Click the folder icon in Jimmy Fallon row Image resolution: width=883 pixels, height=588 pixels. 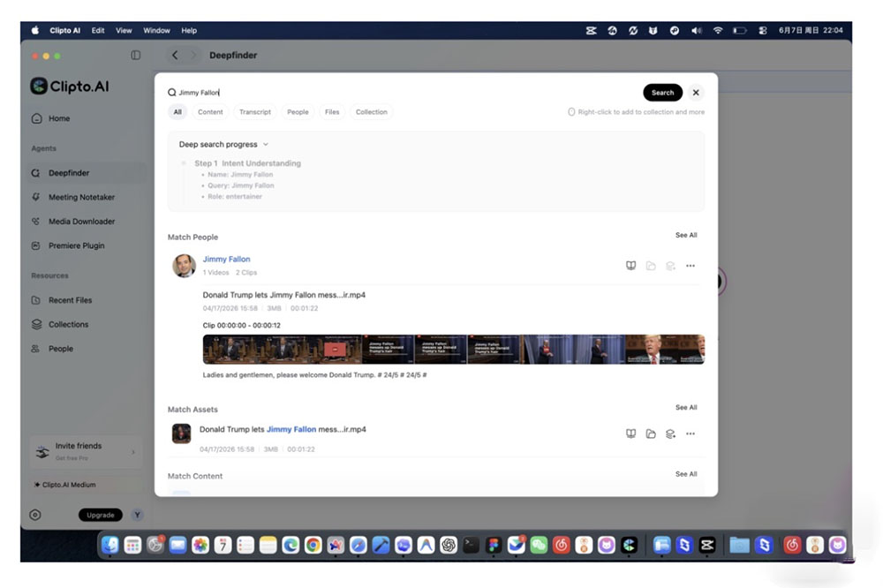[651, 266]
